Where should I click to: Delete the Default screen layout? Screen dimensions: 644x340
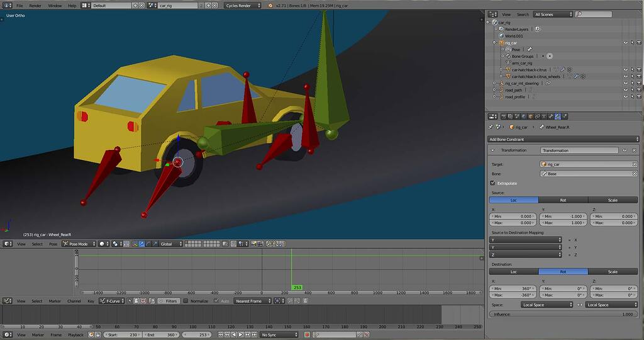pyautogui.click(x=142, y=5)
